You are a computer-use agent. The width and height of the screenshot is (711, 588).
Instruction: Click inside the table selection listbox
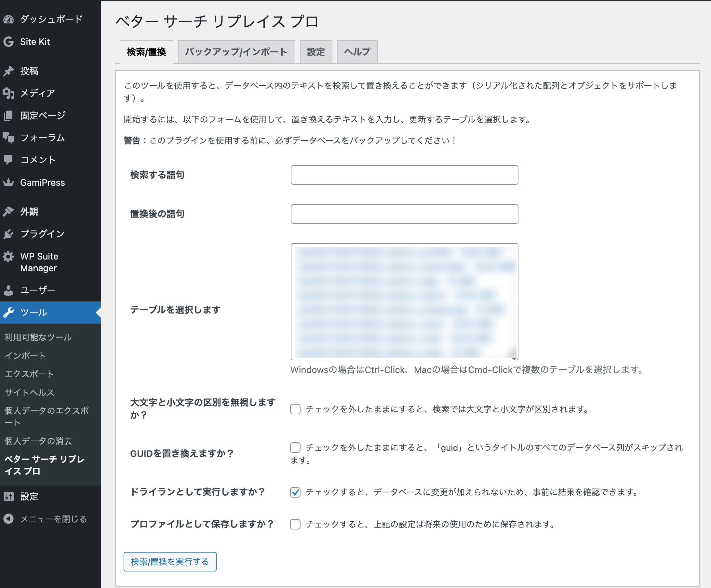click(404, 301)
